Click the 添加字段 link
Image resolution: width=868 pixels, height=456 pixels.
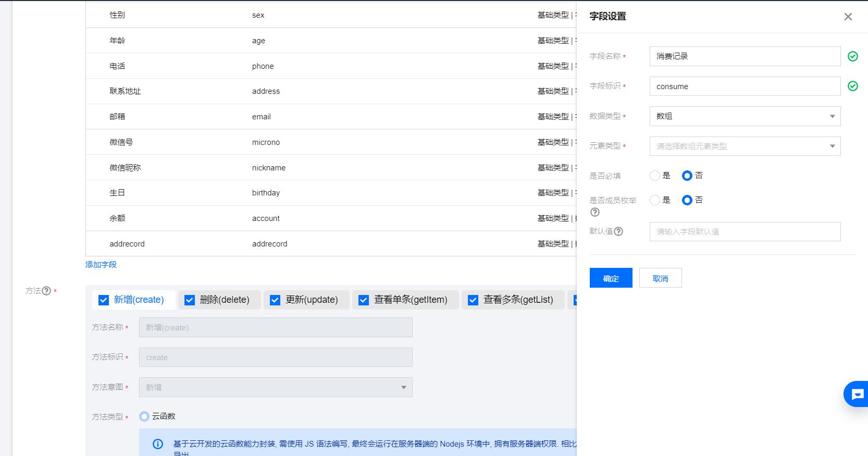tap(101, 265)
